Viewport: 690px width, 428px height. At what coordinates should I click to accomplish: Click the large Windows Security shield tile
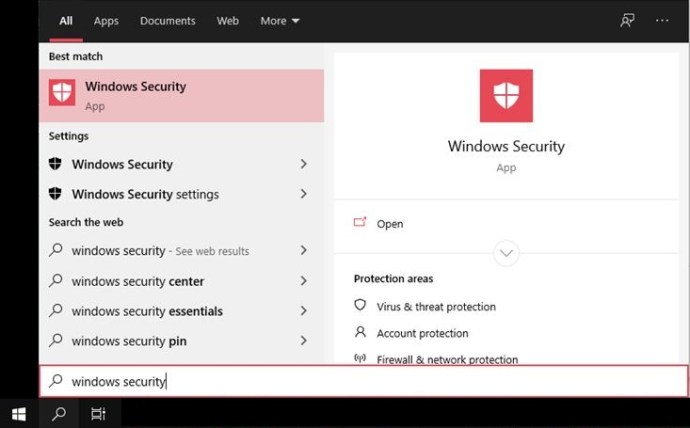tap(506, 95)
